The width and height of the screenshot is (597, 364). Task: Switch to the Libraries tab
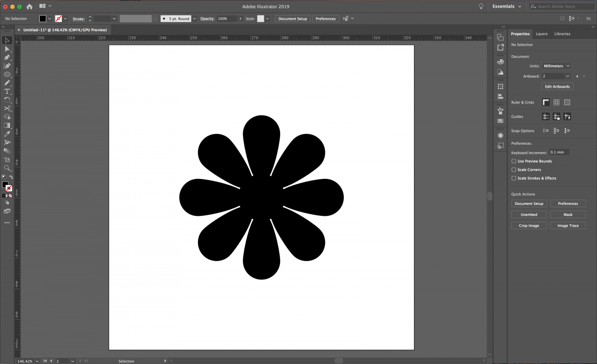coord(562,34)
